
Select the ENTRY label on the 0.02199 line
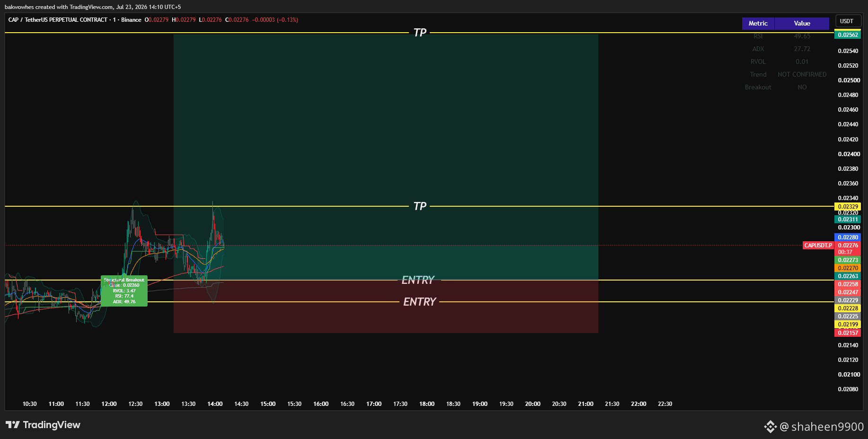click(419, 302)
